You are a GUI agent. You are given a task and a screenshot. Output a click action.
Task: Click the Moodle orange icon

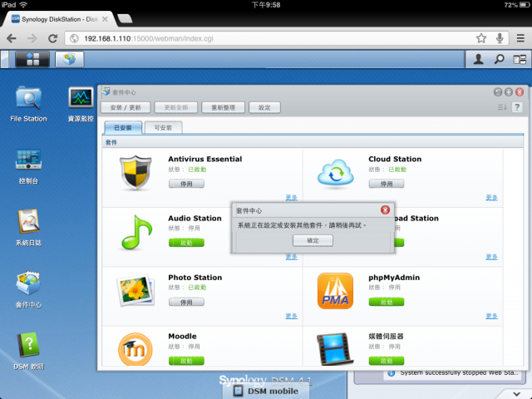click(x=135, y=349)
